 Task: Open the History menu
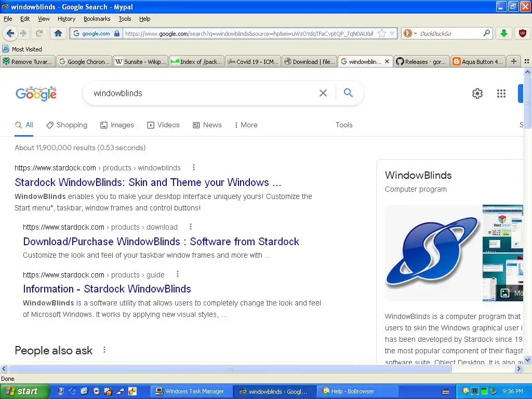click(x=66, y=19)
